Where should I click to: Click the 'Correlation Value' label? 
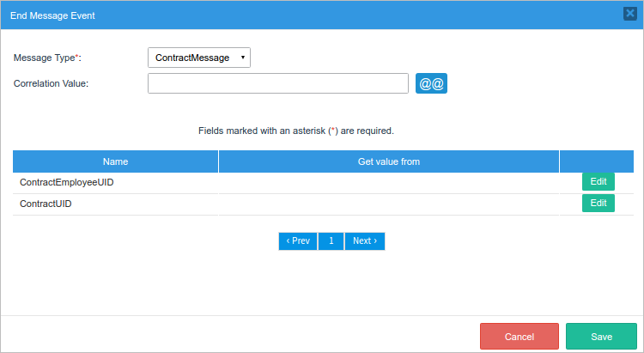click(x=52, y=83)
